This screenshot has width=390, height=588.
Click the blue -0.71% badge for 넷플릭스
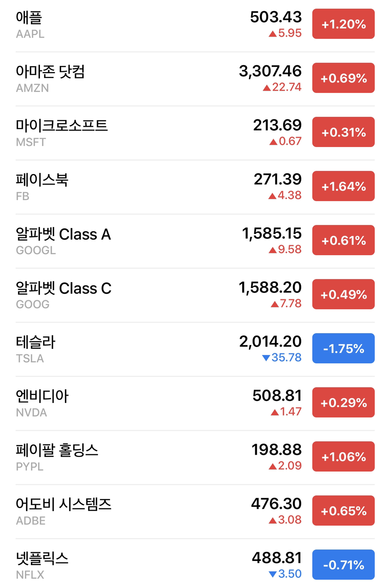click(x=342, y=564)
